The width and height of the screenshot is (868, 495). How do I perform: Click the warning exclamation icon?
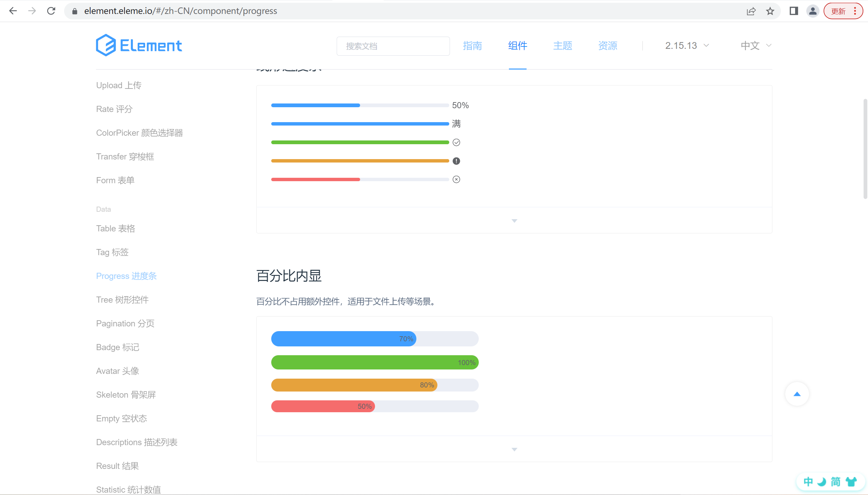click(456, 161)
